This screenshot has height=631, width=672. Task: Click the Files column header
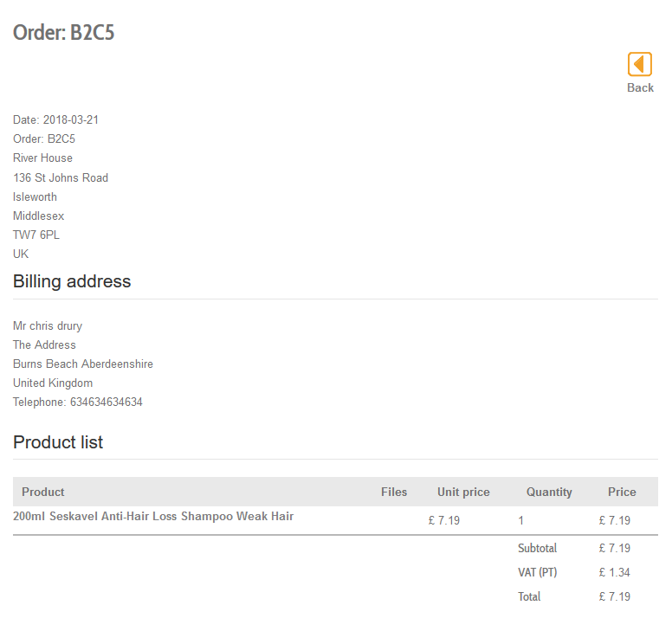(394, 492)
